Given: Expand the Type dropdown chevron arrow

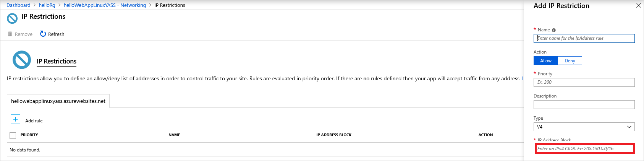Looking at the screenshot, I should (x=629, y=127).
